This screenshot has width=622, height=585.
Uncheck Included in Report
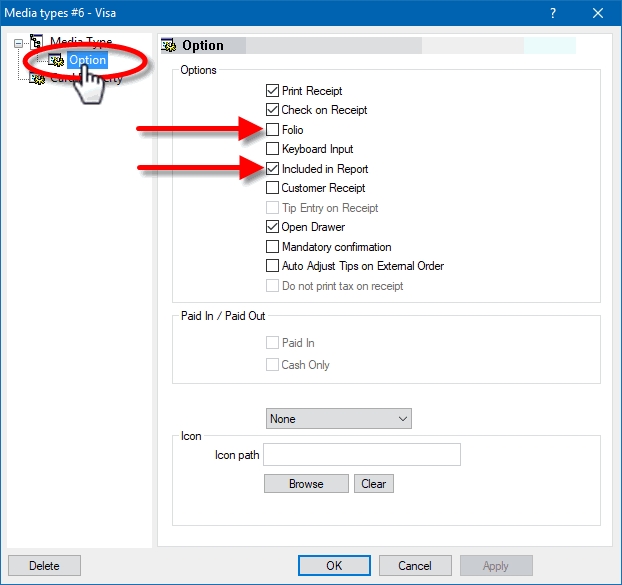click(x=273, y=169)
